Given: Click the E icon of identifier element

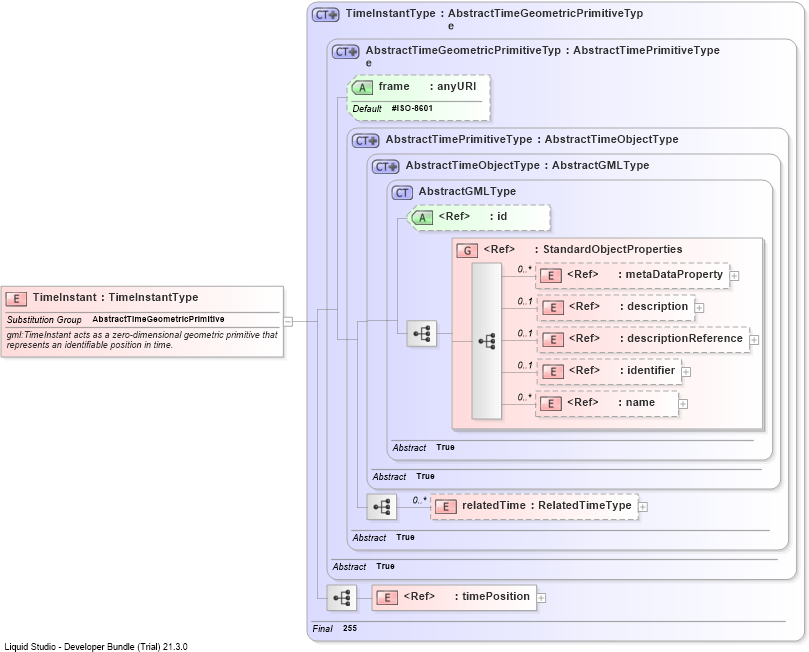Looking at the screenshot, I should (553, 372).
